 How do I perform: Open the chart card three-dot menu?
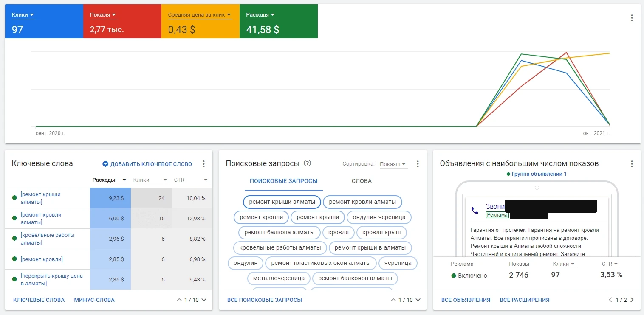click(x=632, y=18)
